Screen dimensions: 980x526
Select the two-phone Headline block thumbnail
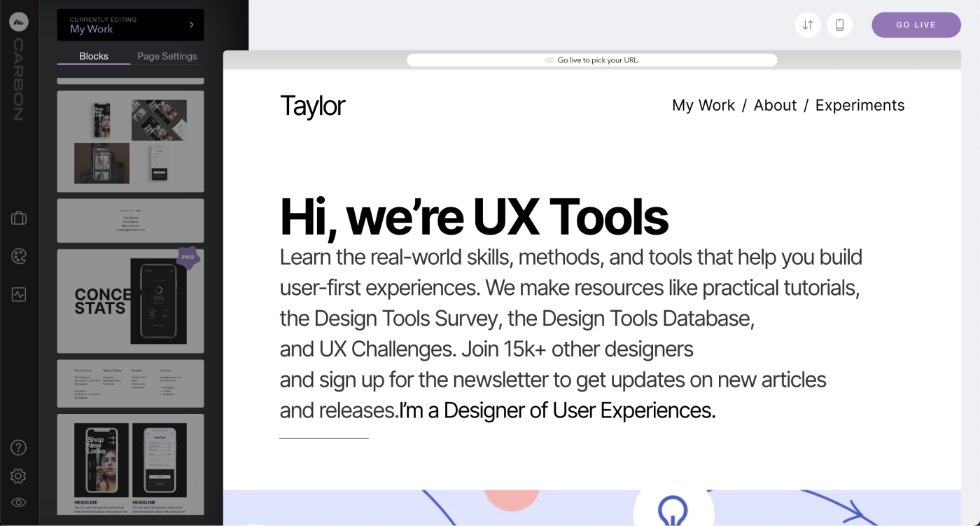tap(131, 464)
